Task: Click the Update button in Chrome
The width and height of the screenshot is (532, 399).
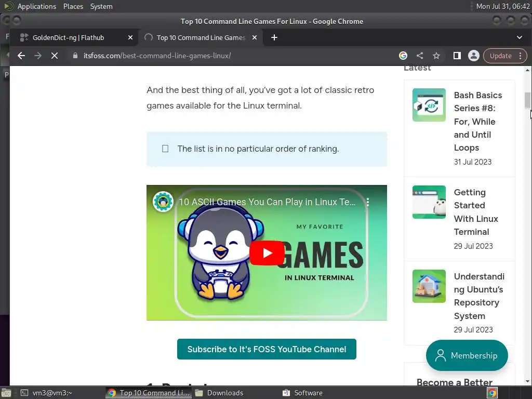Action: [x=500, y=56]
